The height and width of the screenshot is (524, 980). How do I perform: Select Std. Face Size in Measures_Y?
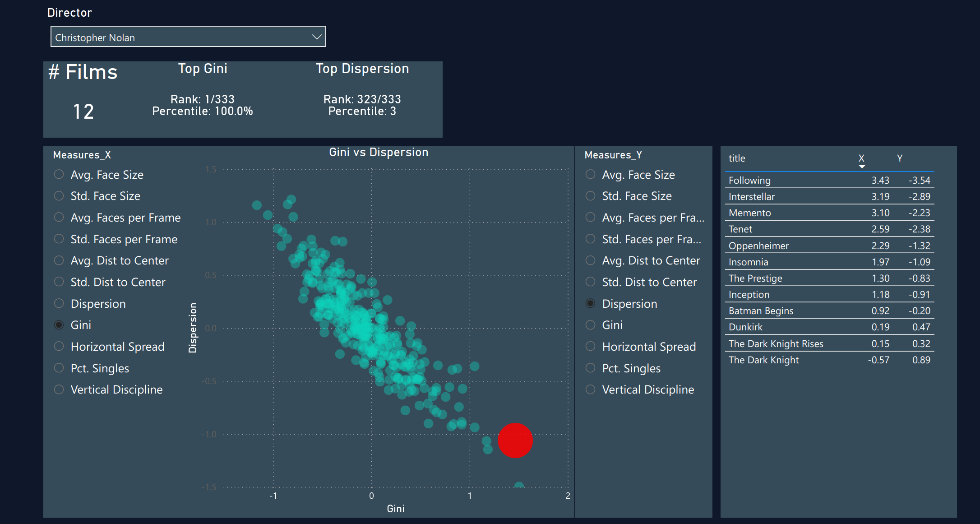590,196
